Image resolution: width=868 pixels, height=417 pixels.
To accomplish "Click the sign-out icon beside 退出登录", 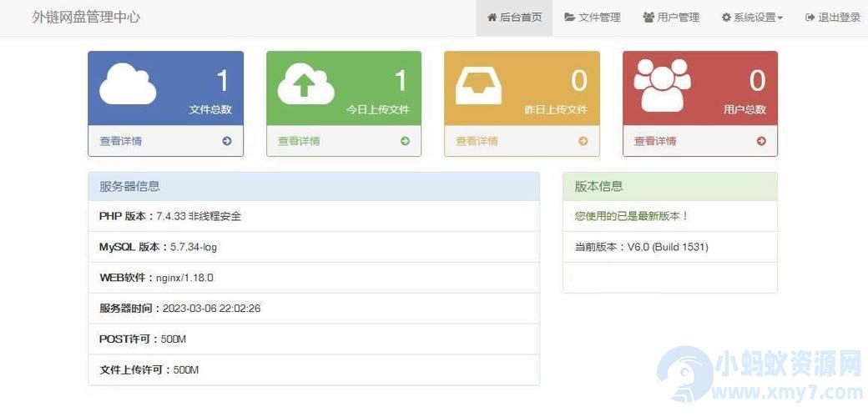I will tap(810, 18).
